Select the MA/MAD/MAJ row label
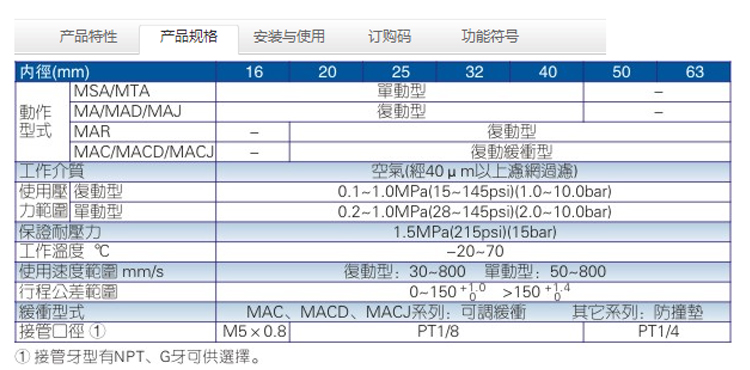 coord(143,112)
